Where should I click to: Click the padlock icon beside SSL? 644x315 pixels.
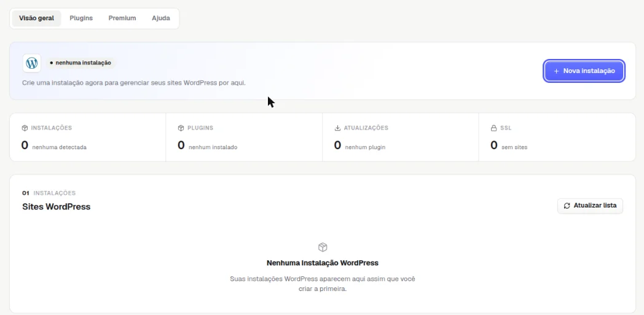click(x=493, y=128)
